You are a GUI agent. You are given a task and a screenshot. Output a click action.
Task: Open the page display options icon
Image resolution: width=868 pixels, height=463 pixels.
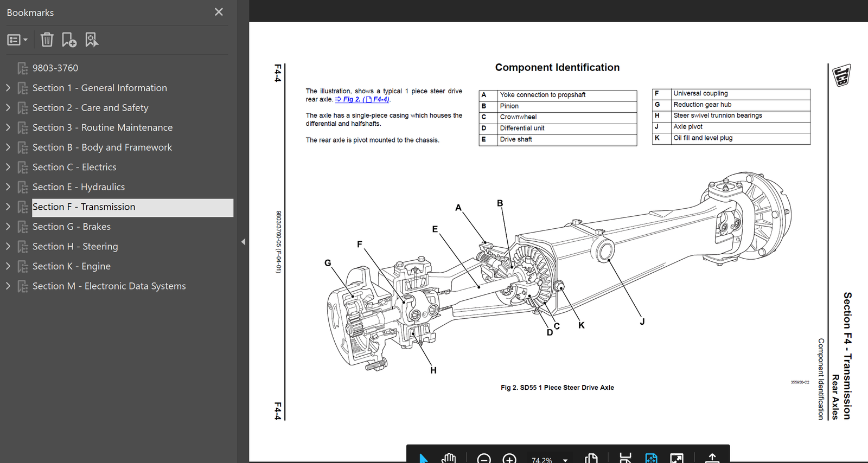[591, 459]
